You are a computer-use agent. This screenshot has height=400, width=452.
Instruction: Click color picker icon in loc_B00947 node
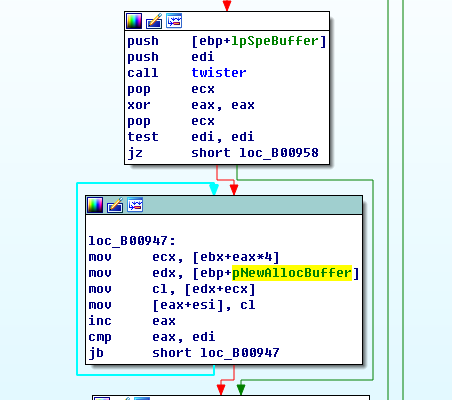[x=95, y=205]
